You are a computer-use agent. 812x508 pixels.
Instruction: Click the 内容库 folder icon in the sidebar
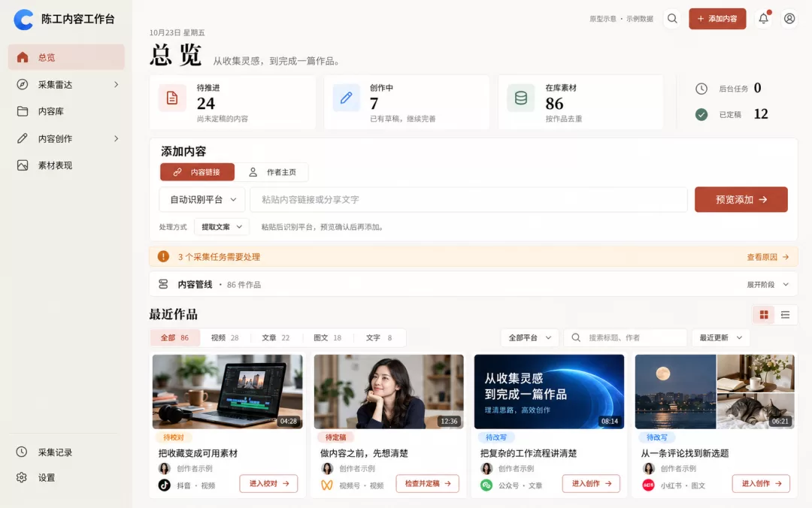[x=23, y=111]
